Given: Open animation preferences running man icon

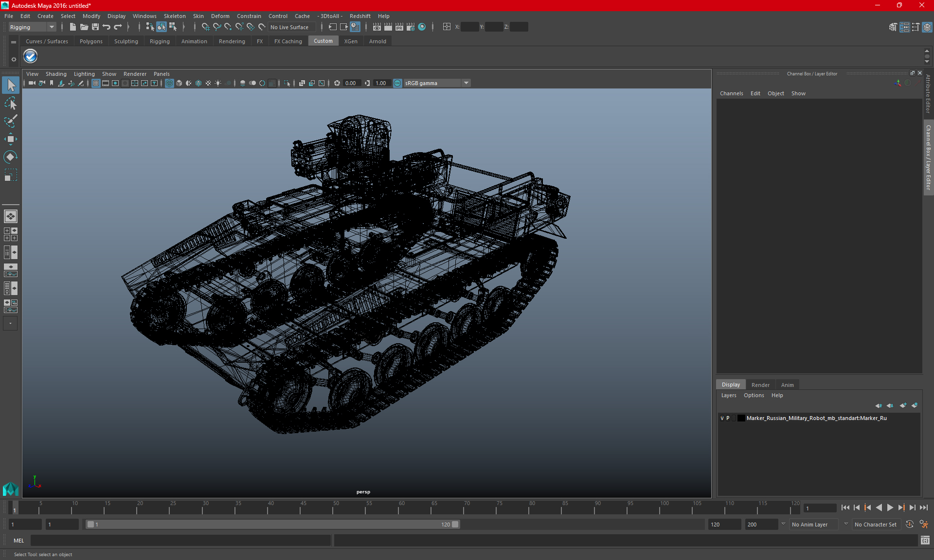Looking at the screenshot, I should [x=924, y=524].
